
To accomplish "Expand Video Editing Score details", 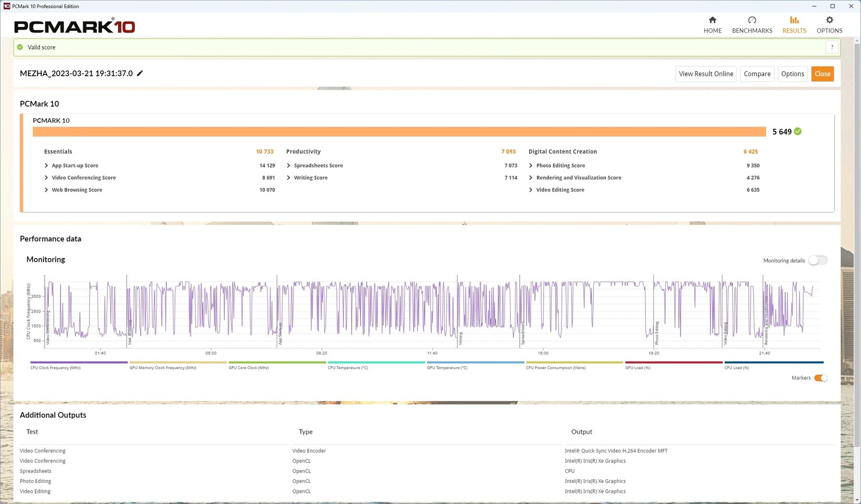I will 531,190.
